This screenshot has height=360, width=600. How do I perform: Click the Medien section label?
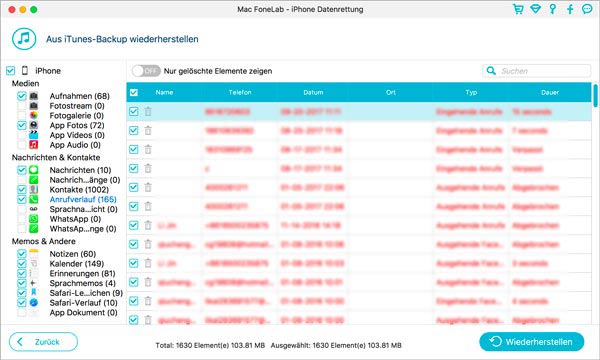[25, 83]
